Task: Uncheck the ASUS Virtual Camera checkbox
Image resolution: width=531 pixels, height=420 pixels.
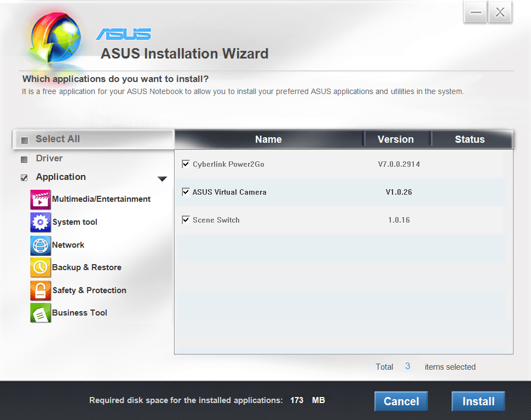Action: (x=186, y=192)
